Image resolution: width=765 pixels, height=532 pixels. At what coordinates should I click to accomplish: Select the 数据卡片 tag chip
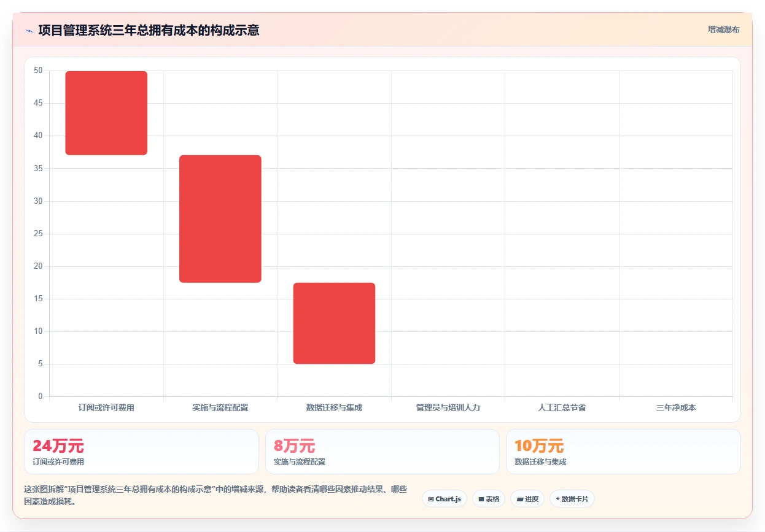[572, 499]
